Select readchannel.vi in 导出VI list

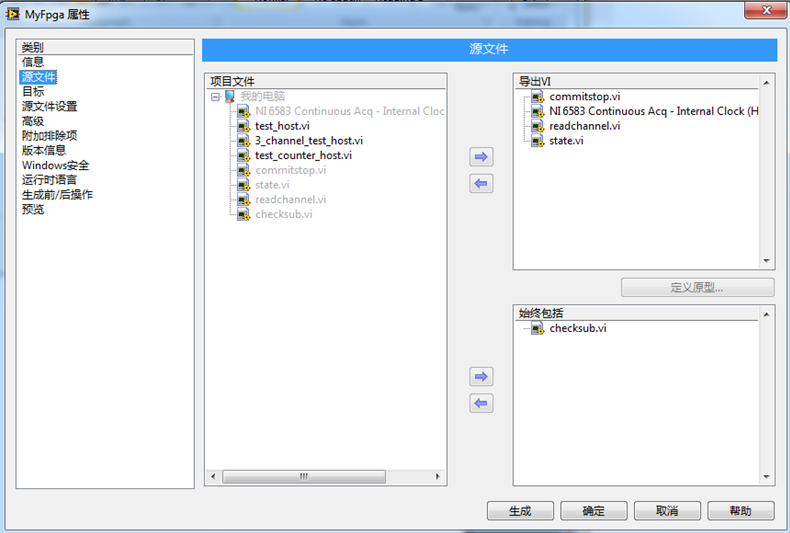[x=584, y=126]
